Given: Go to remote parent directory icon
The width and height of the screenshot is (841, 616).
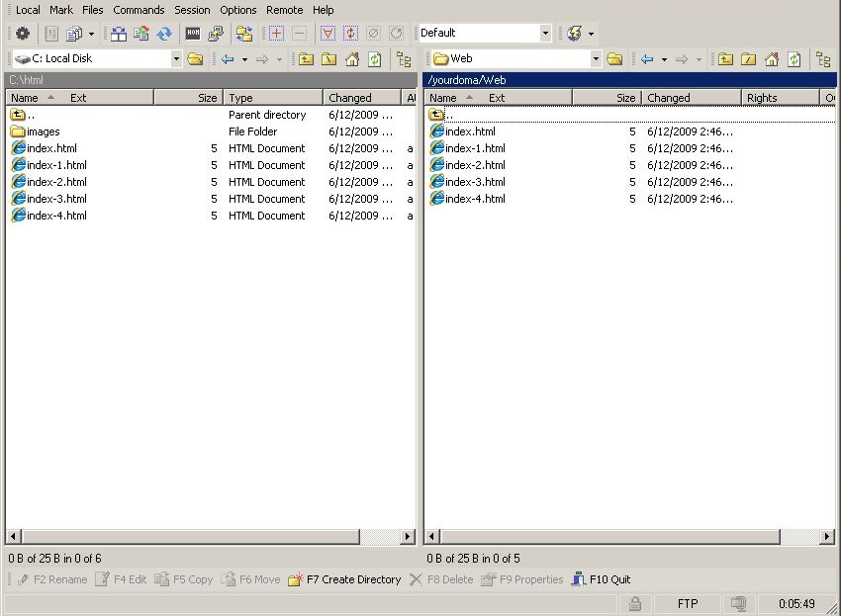Looking at the screenshot, I should 726,59.
